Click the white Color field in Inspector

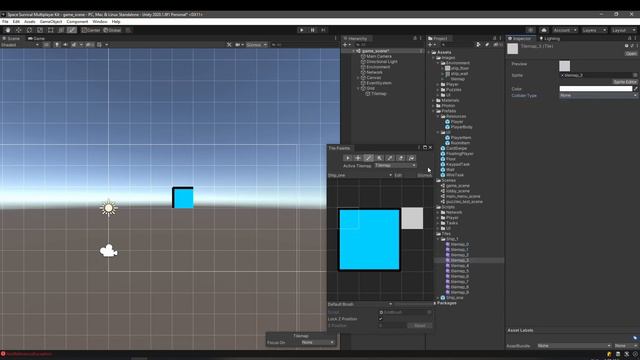tap(596, 89)
